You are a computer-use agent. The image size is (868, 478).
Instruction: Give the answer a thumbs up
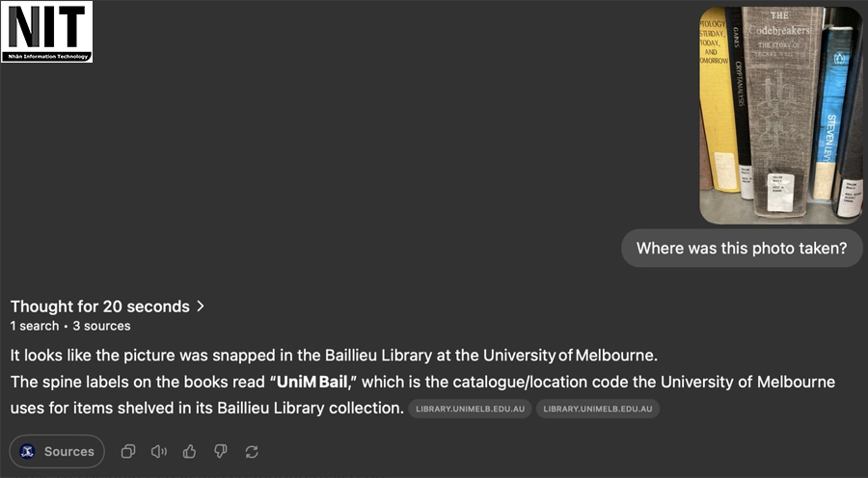coord(189,451)
